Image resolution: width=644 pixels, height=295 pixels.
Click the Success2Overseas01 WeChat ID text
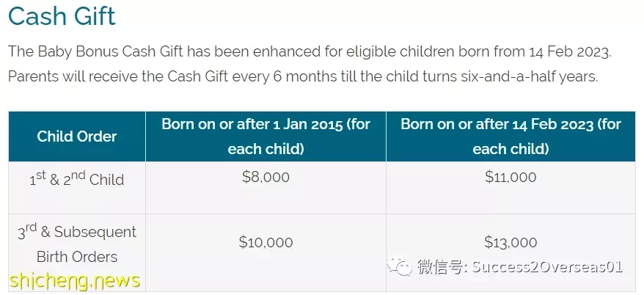pyautogui.click(x=547, y=267)
